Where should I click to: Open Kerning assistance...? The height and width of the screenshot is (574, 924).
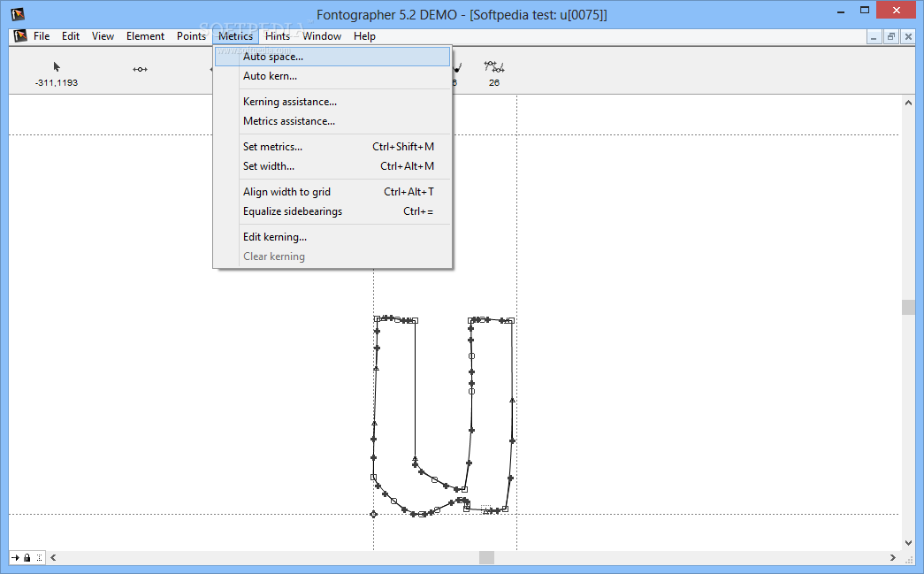coord(332,102)
